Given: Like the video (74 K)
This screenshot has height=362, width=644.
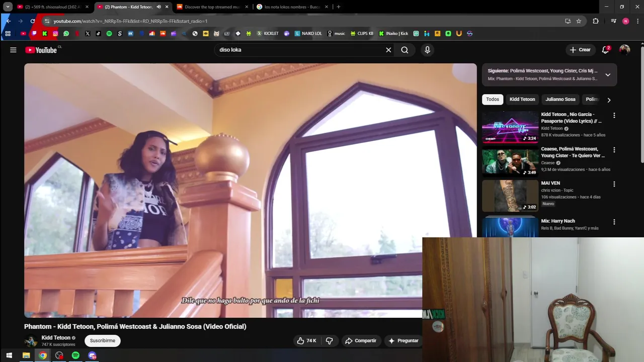Looking at the screenshot, I should 306,340.
